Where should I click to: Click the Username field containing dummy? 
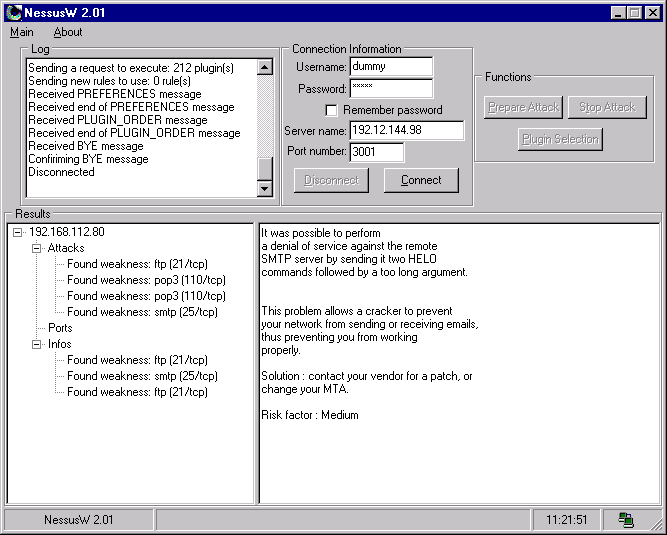coord(391,67)
